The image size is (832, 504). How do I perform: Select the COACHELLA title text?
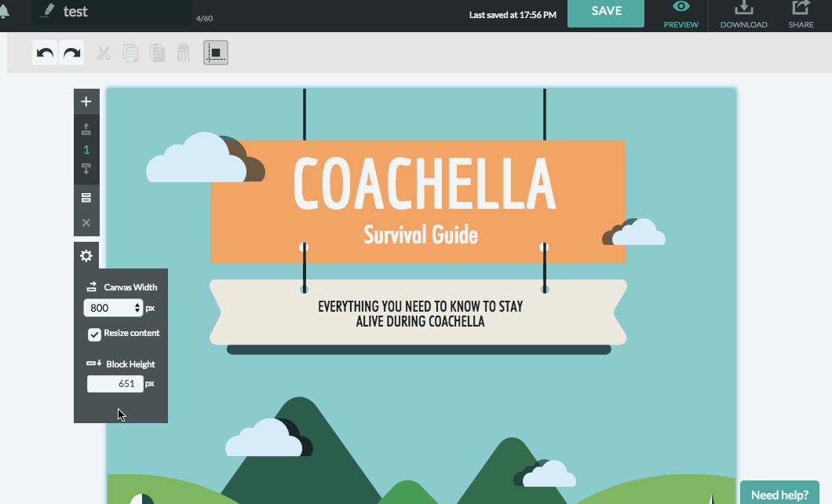(424, 184)
